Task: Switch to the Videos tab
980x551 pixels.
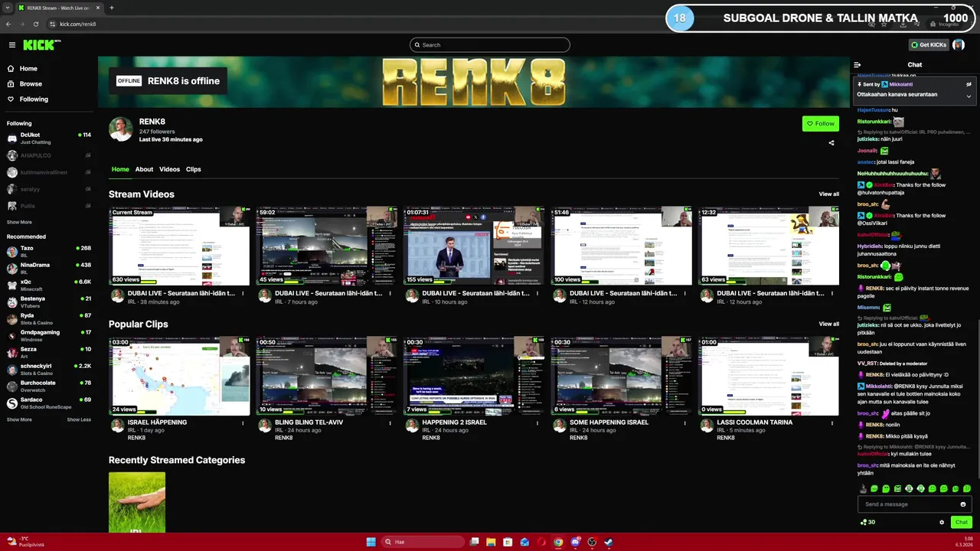Action: [x=169, y=169]
